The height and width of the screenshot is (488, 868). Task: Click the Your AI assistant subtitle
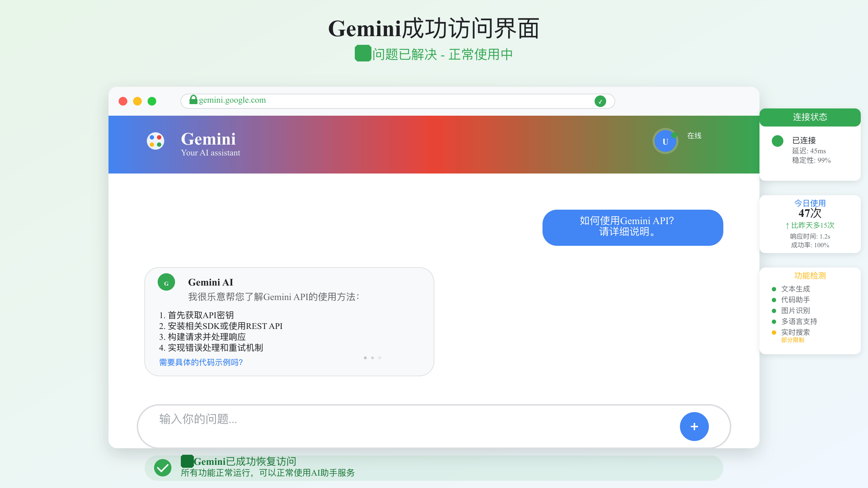(x=210, y=153)
